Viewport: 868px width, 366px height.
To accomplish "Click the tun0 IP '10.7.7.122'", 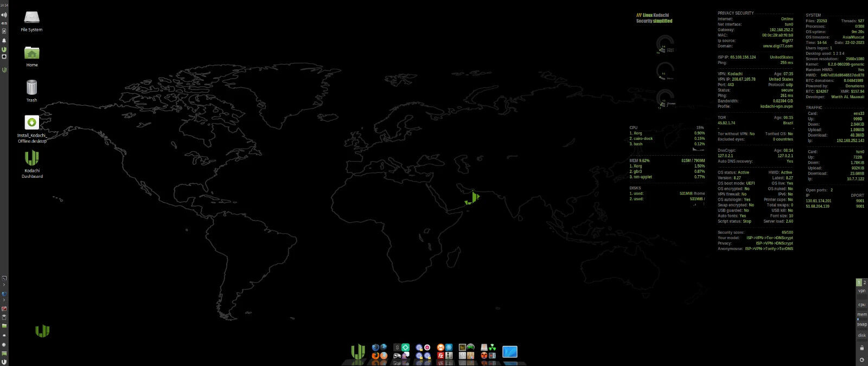I will pos(856,178).
